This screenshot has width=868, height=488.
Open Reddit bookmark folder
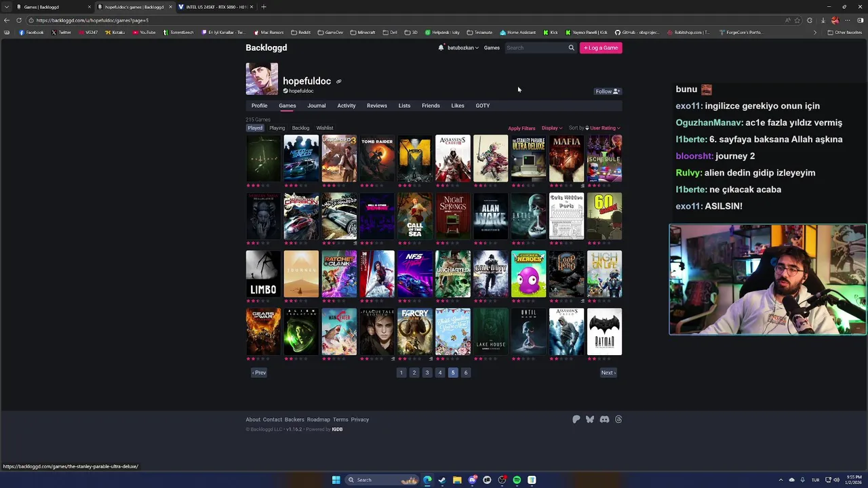301,33
